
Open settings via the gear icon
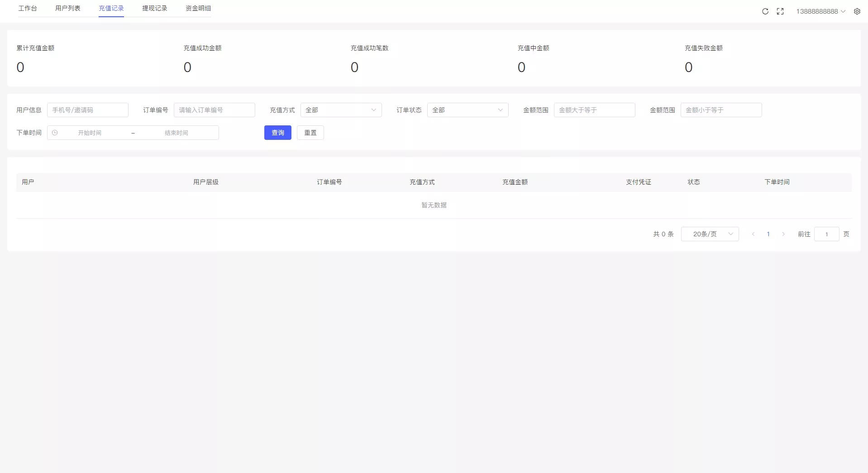coord(857,11)
